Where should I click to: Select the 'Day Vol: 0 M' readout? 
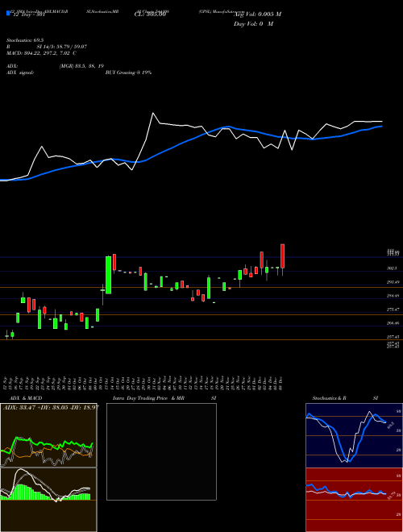(x=253, y=24)
